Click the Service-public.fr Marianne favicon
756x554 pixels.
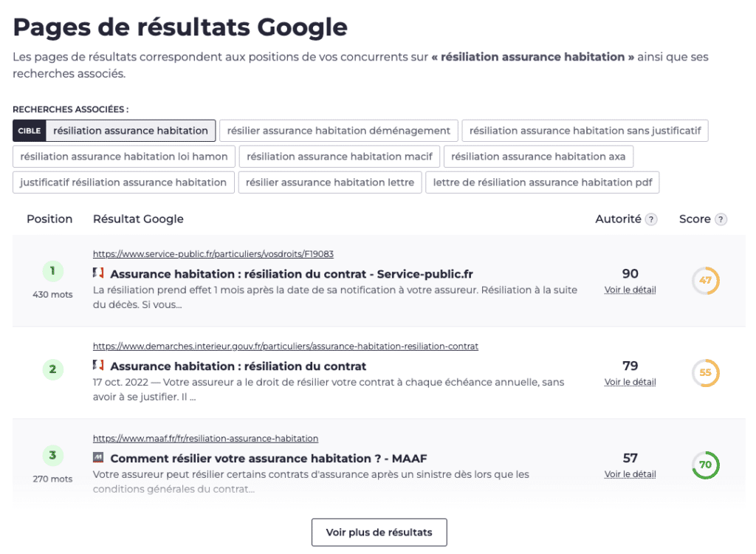(x=100, y=273)
